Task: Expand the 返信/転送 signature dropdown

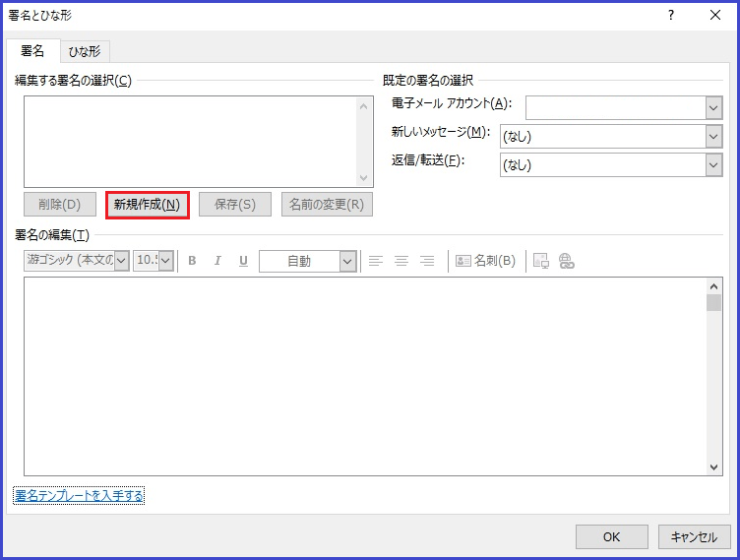Action: pos(713,164)
